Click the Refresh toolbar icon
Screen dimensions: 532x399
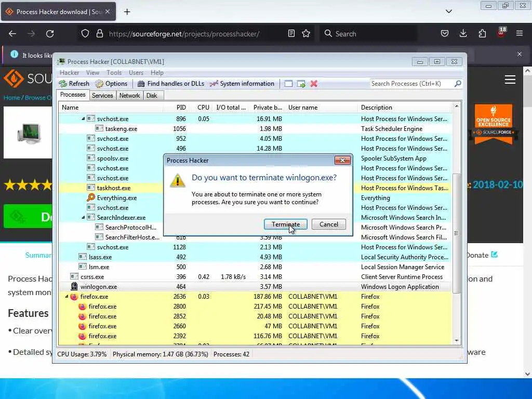click(74, 84)
